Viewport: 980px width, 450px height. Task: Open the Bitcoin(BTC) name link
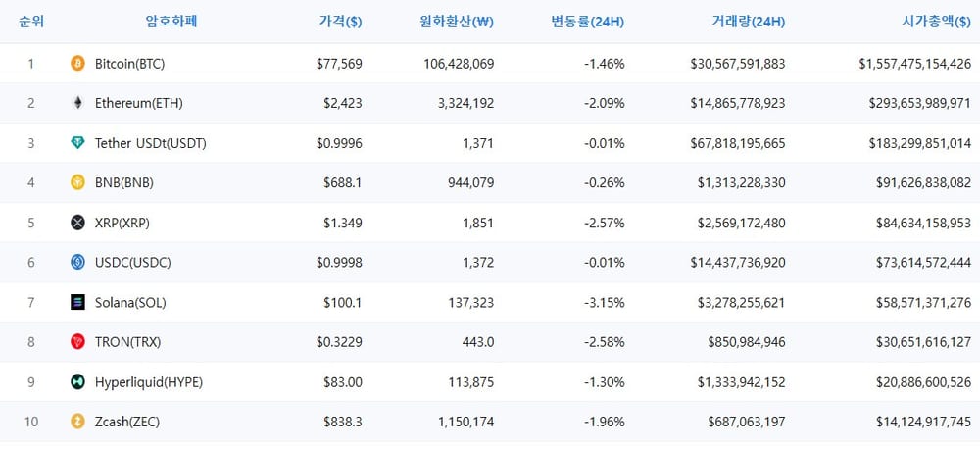(x=130, y=64)
